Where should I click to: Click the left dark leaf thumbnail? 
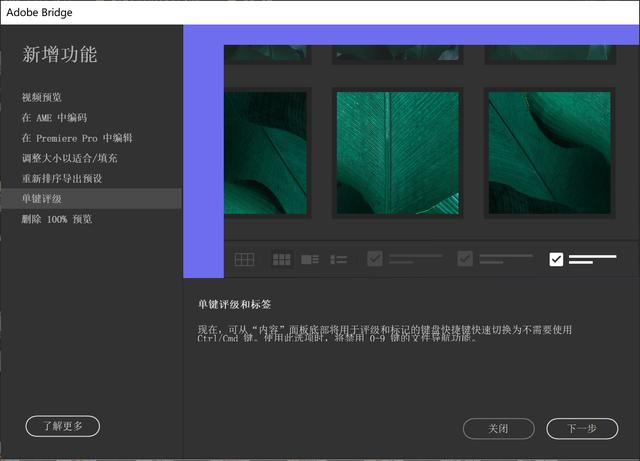coord(265,153)
